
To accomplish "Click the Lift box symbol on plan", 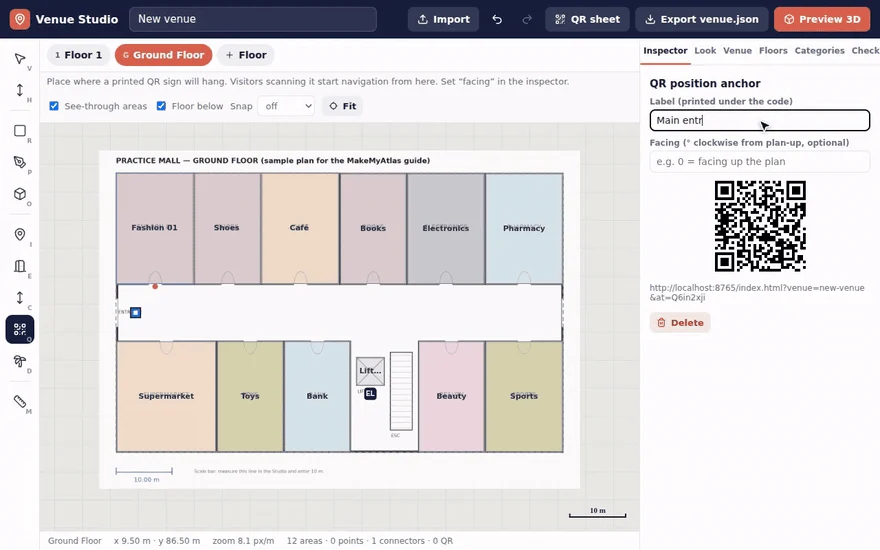I will (370, 371).
